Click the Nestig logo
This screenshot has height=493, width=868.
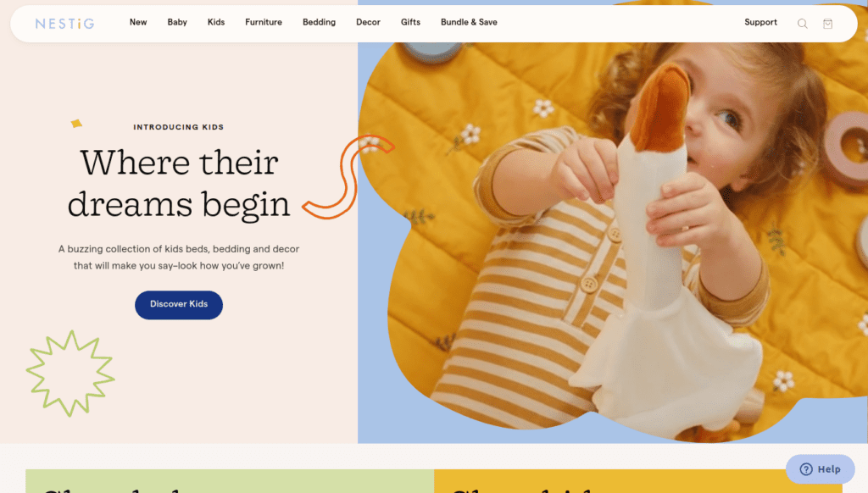click(x=64, y=23)
